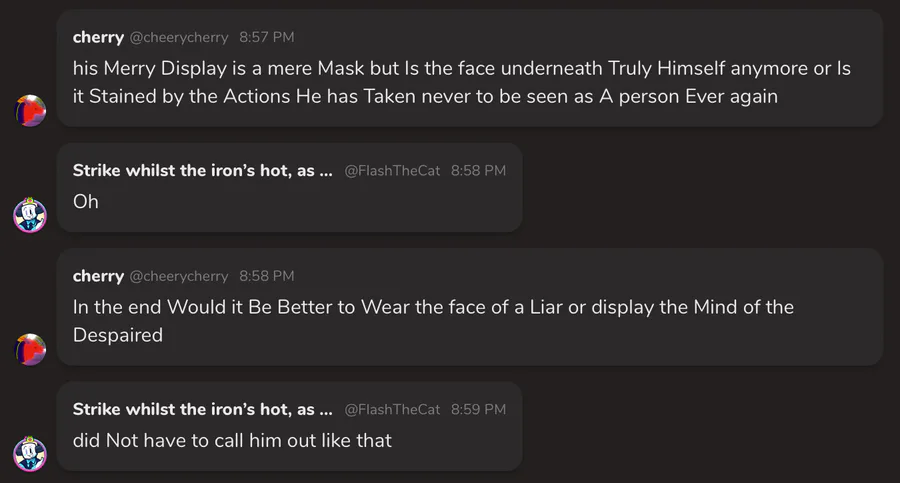Click cherry's avatar beside the Merry Display message
900x483 pixels.
click(30, 110)
